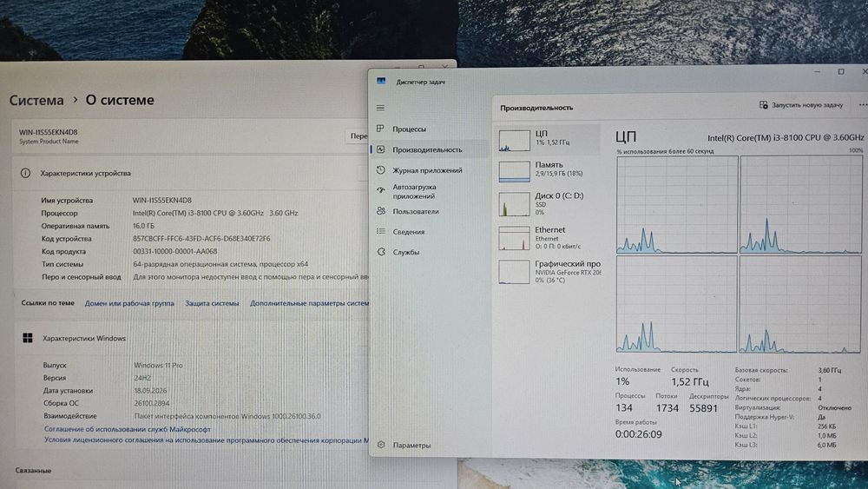
Task: Click the bottom-right logical processor graph
Action: tap(800, 305)
